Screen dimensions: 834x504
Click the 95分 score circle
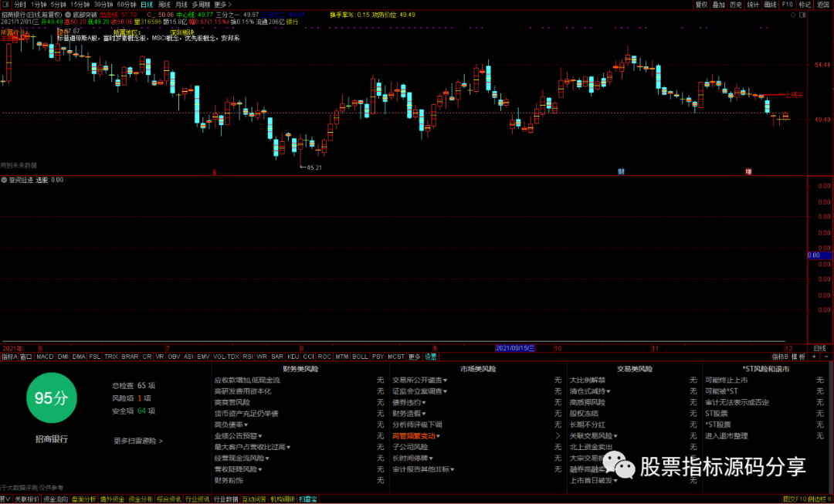pos(52,397)
